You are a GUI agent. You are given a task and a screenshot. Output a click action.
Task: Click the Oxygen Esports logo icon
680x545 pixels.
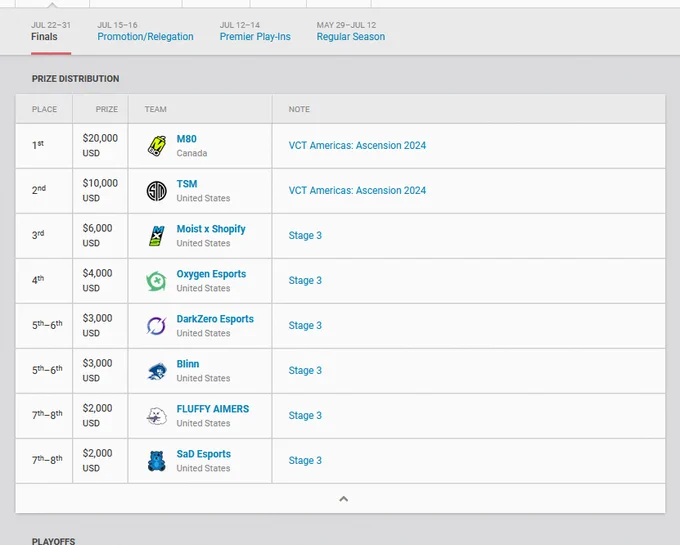[157, 281]
